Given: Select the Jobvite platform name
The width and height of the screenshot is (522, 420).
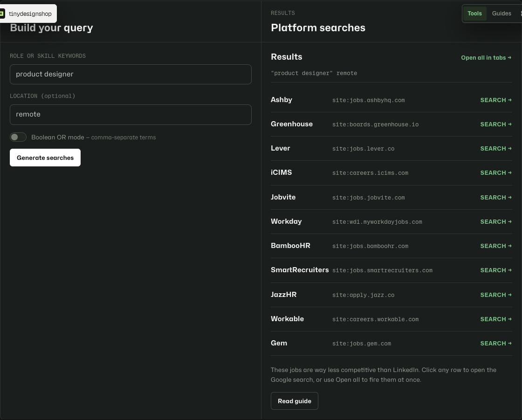Looking at the screenshot, I should coord(283,197).
